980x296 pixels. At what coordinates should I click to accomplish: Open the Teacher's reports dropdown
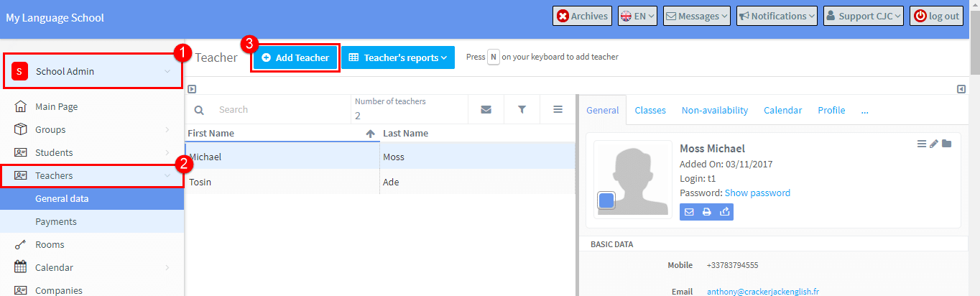tap(398, 57)
